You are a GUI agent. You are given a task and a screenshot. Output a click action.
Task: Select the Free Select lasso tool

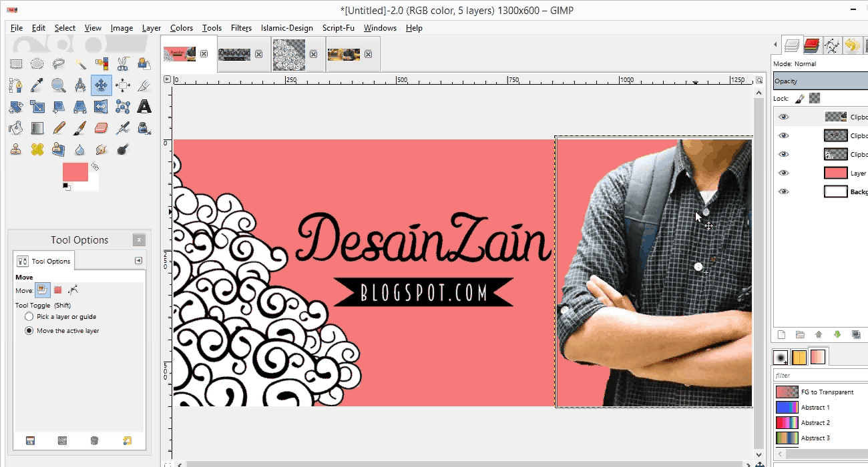tap(59, 64)
